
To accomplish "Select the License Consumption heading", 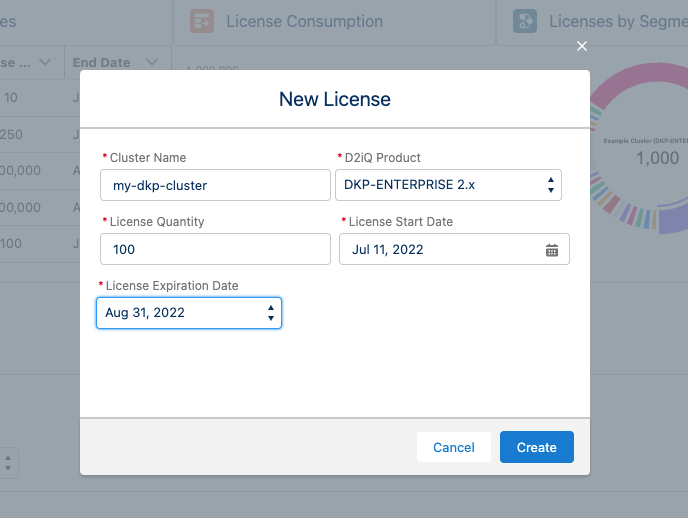I will 305,21.
